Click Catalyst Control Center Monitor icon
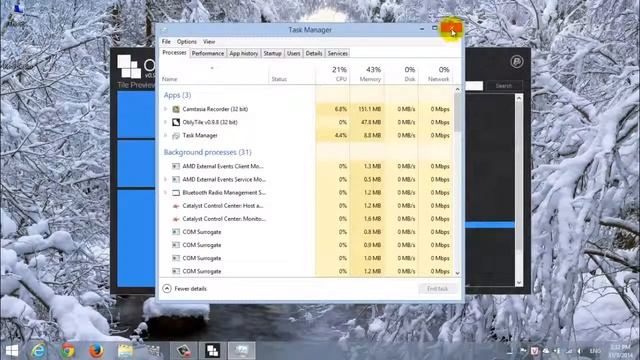This screenshot has height=360, width=640. tap(176, 219)
